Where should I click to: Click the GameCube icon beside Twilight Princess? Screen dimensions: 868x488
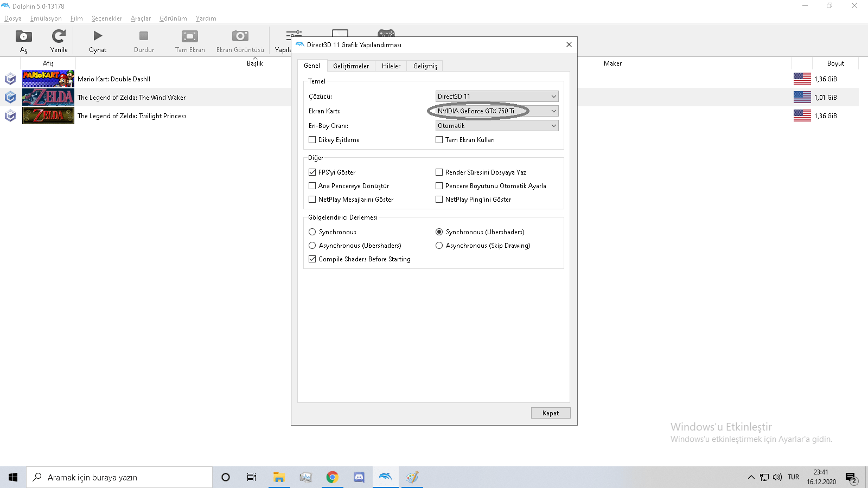point(10,116)
